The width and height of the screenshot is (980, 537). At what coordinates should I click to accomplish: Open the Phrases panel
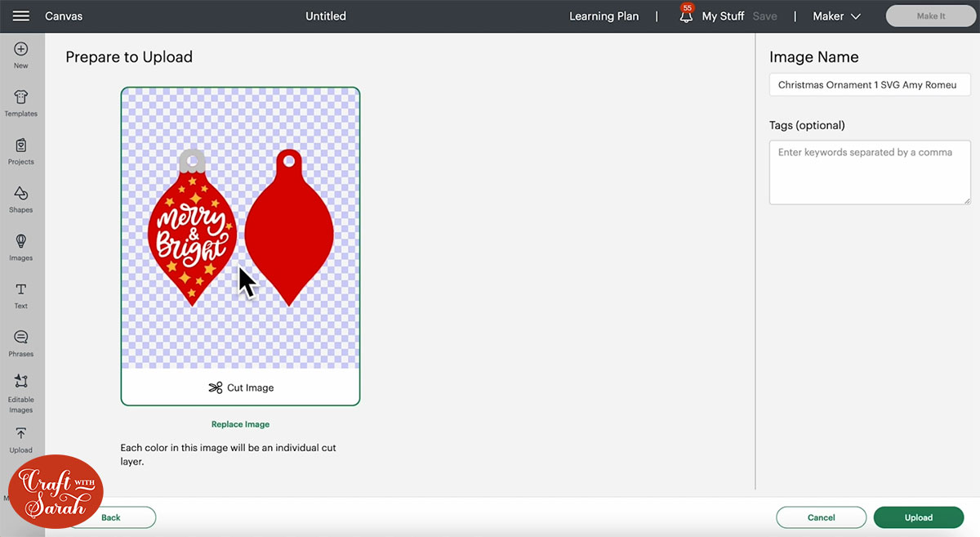[21, 344]
